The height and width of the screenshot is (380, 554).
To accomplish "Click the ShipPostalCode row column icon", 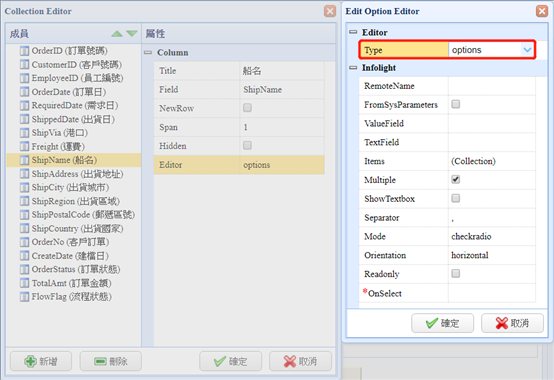I will (24, 215).
